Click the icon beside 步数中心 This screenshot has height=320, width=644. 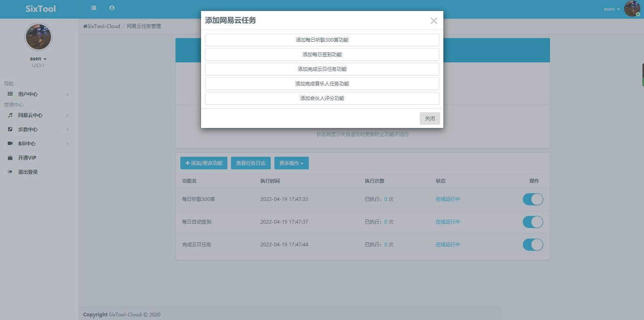coord(10,129)
